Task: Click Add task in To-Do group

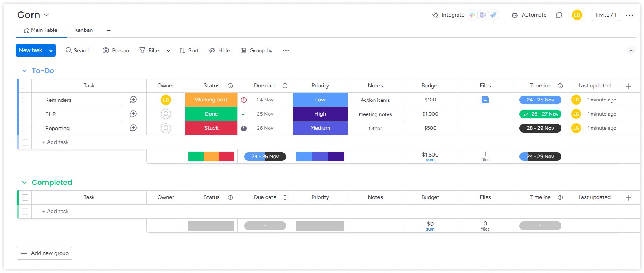Action: (55, 142)
